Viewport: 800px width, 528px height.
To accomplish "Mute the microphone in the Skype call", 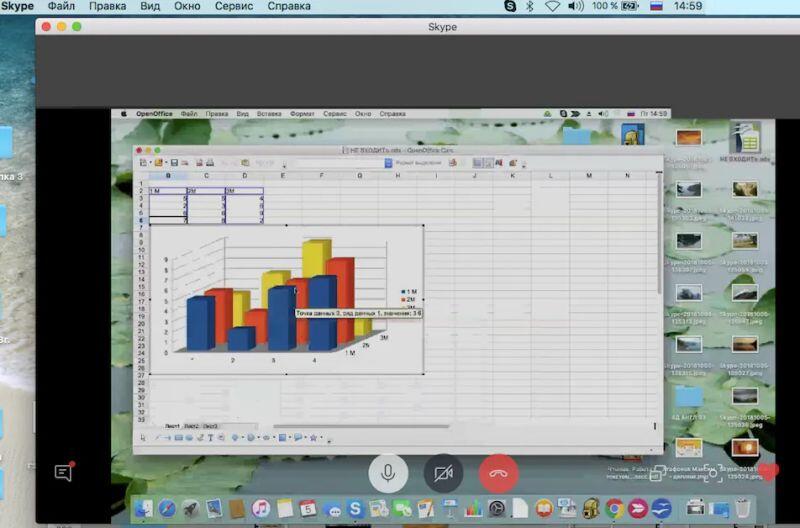I will click(x=388, y=473).
